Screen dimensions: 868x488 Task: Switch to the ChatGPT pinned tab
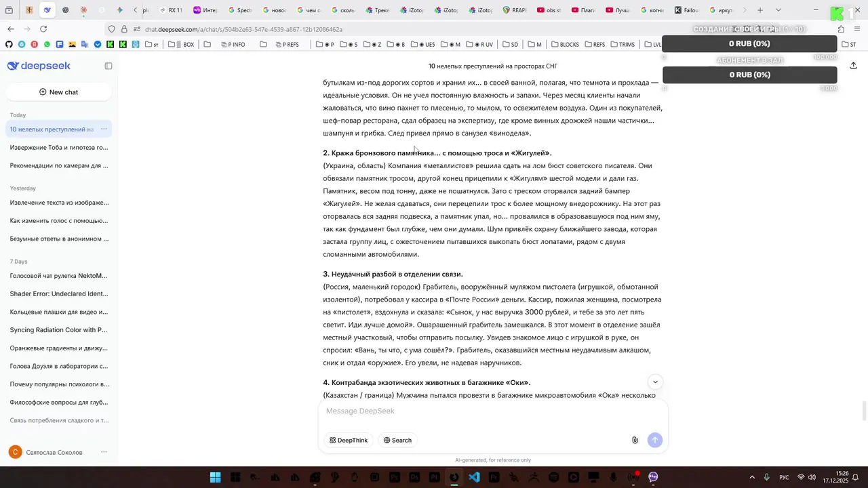coord(65,10)
